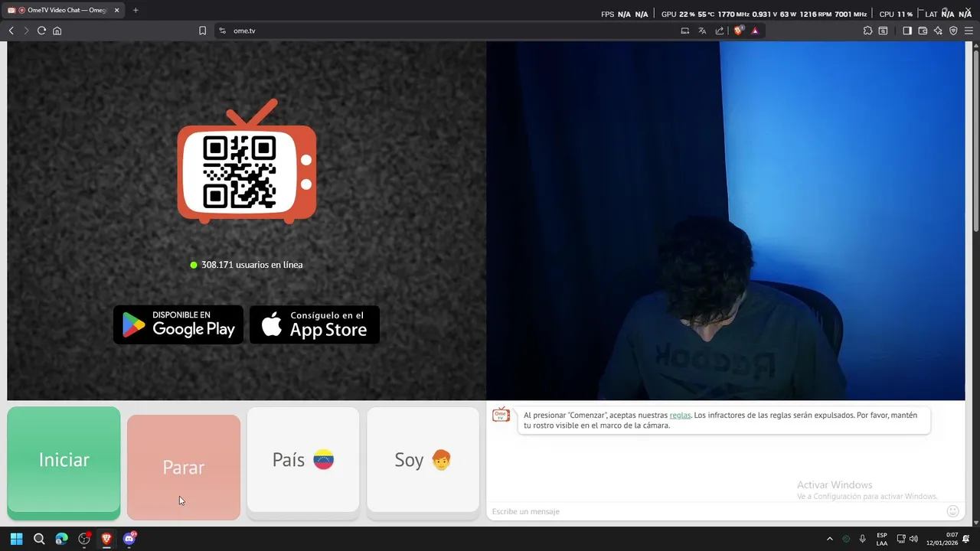The image size is (980, 551).
Task: Go back with the browser back arrow
Action: (x=11, y=31)
